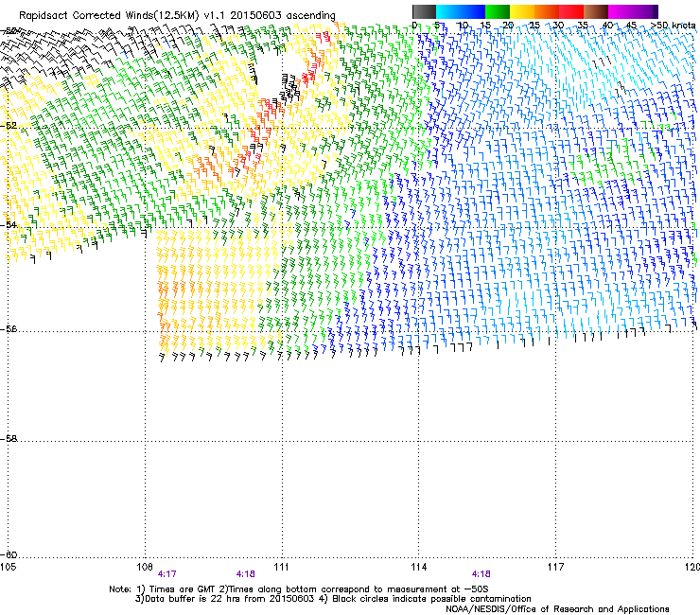Click the NOAA/NESDIS Office of Research credit
Image resolution: width=700 pixels, height=615 pixels.
tap(557, 609)
